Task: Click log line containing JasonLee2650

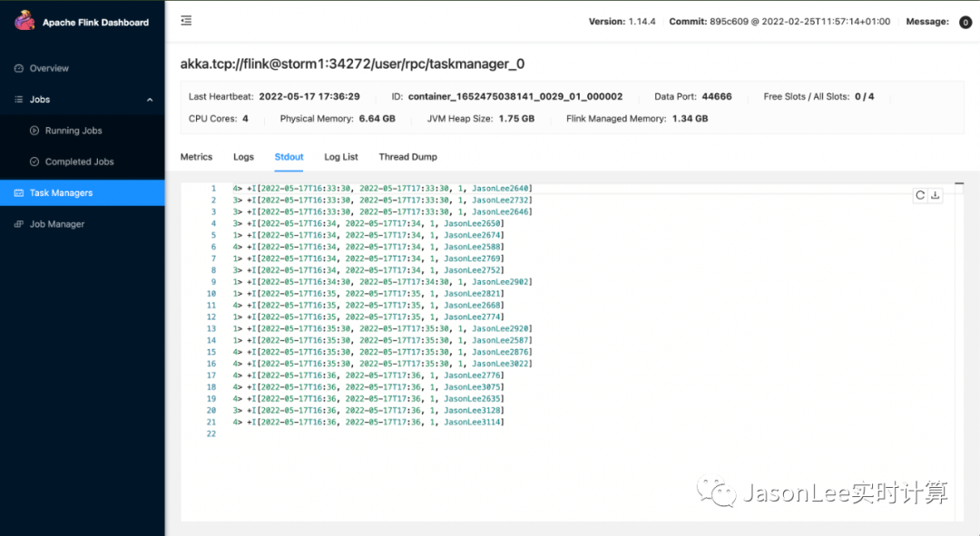Action: tap(368, 224)
